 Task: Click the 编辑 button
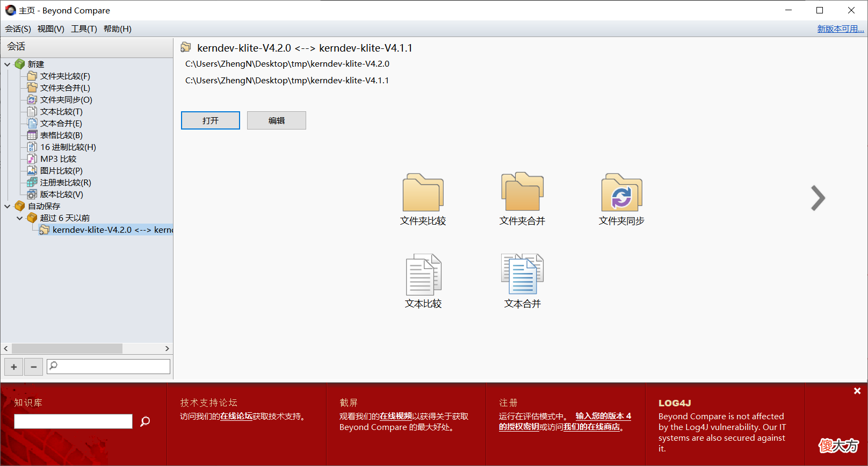(277, 120)
